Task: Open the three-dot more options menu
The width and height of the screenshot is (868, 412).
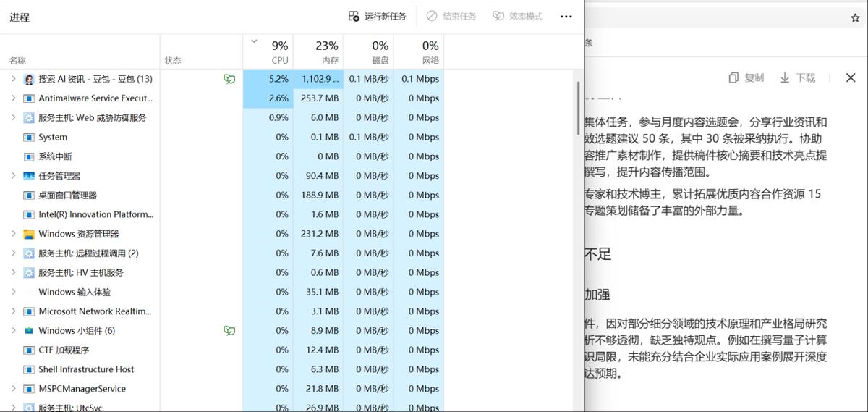Action: point(566,16)
